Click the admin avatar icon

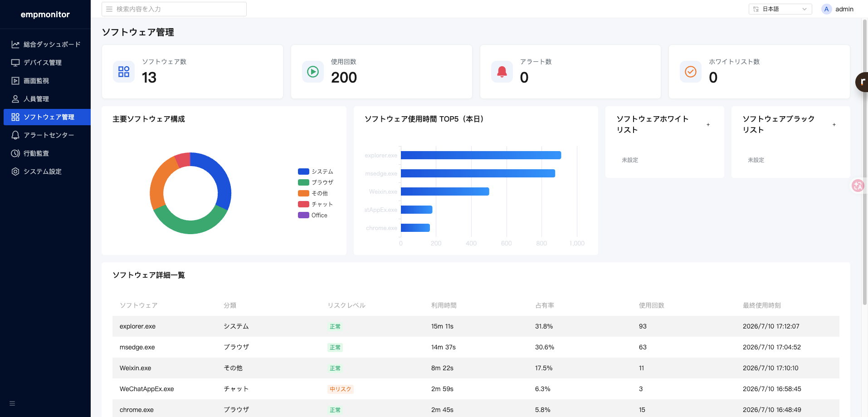pos(826,9)
